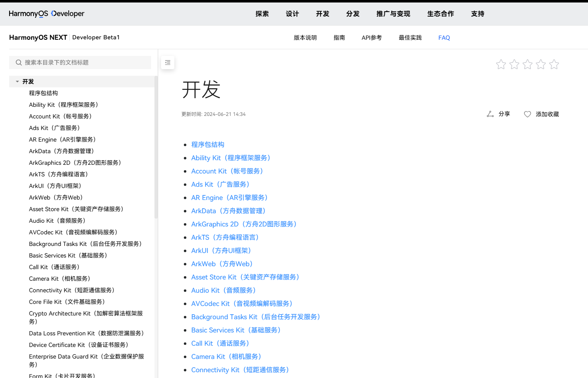Viewport: 588px width, 378px height.
Task: Open the 分发 top menu
Action: pos(353,14)
